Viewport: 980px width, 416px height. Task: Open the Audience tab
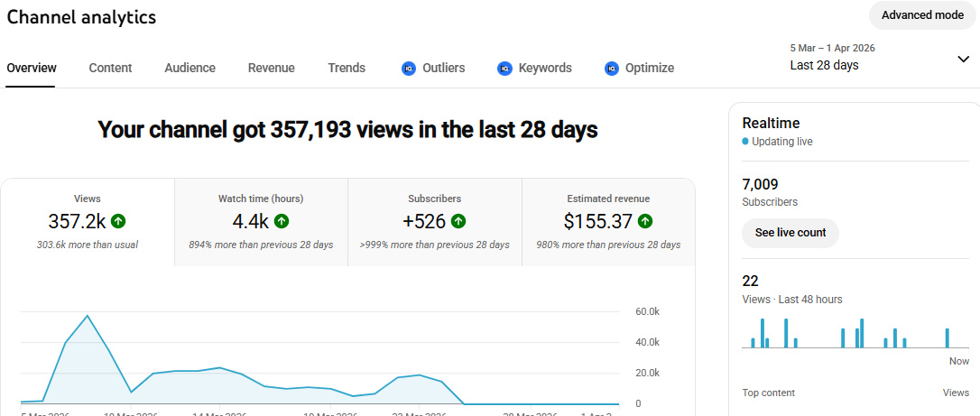click(190, 69)
